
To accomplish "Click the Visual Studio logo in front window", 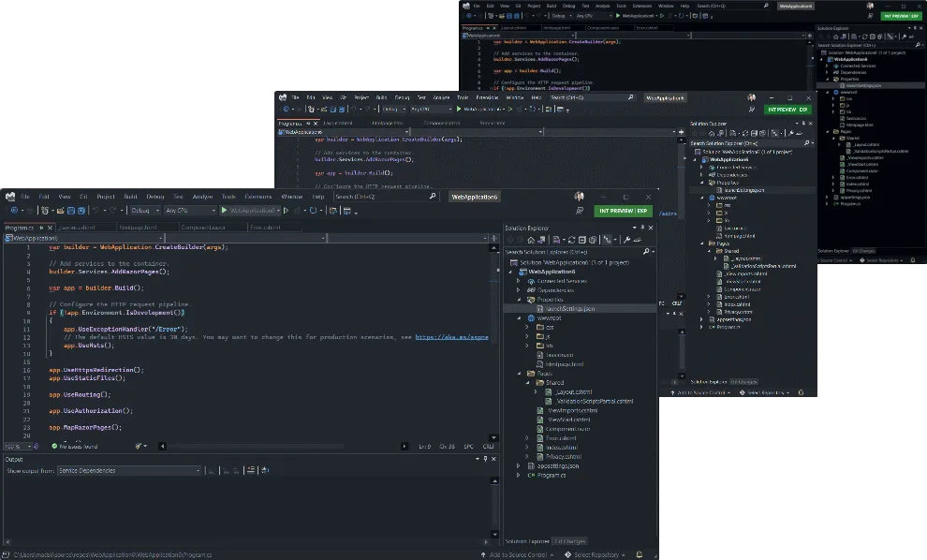I will click(10, 197).
